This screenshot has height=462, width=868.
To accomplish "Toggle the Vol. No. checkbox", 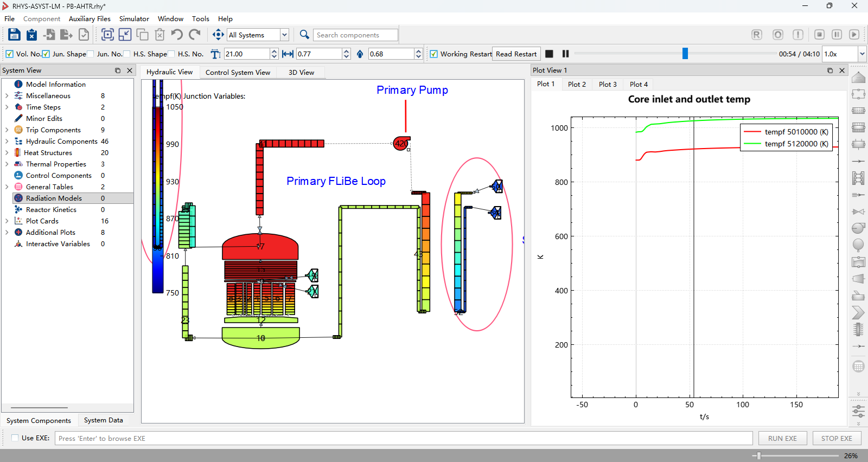I will 9,54.
